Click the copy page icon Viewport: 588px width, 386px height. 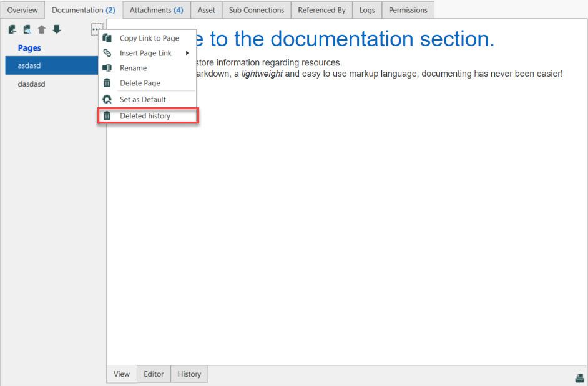pyautogui.click(x=27, y=29)
